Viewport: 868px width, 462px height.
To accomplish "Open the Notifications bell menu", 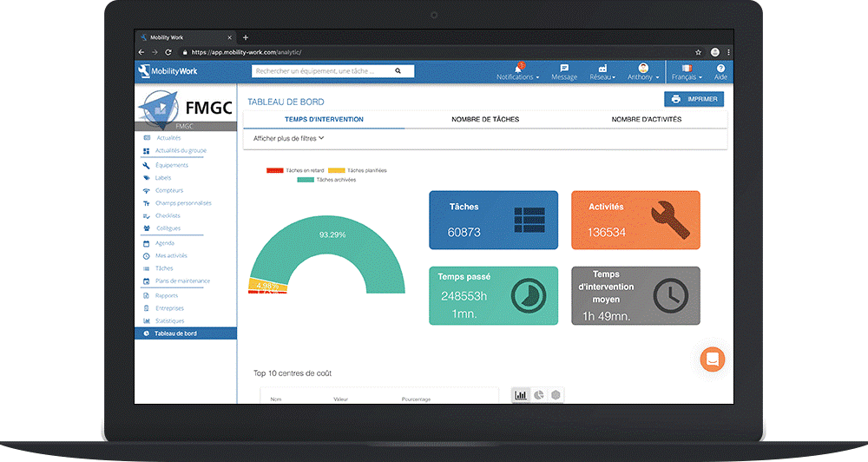I will (518, 72).
